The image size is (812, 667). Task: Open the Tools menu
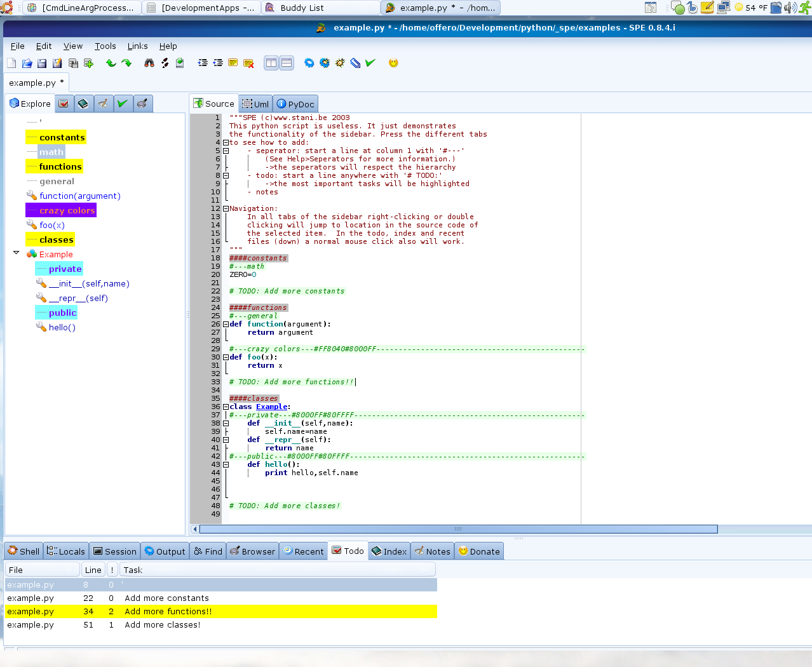tap(105, 46)
